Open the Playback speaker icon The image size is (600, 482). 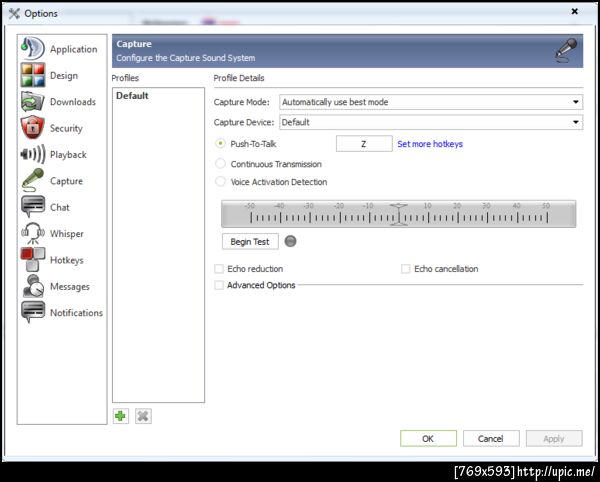tap(33, 154)
